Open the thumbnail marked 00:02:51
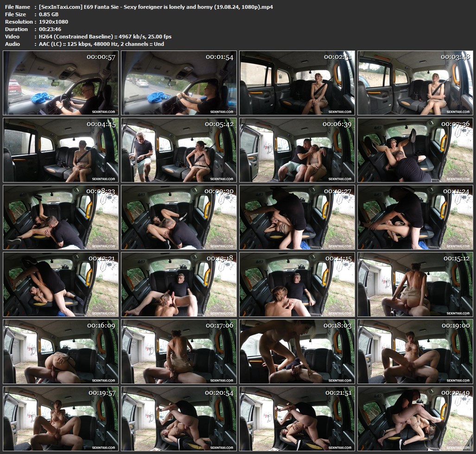476x454 pixels. pos(297,83)
